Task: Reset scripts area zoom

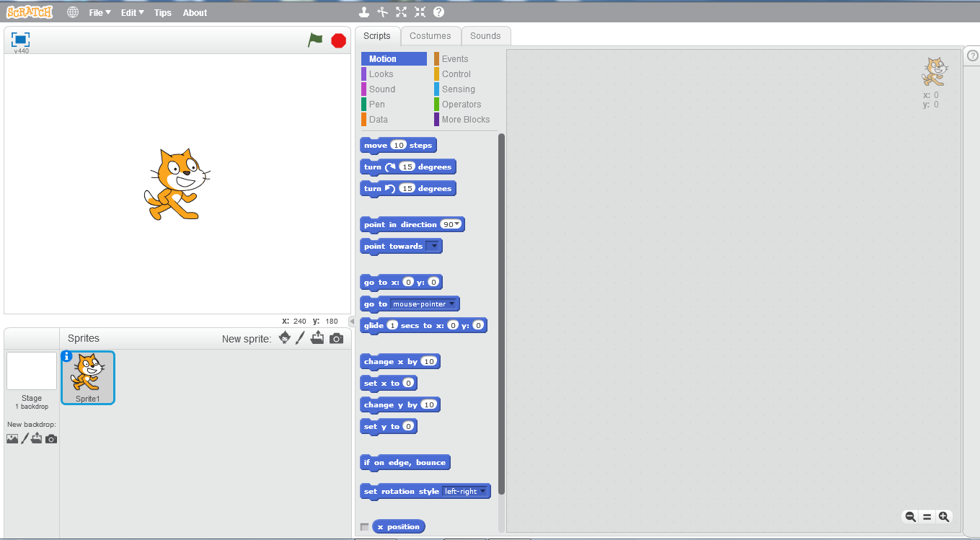Action: click(x=927, y=516)
